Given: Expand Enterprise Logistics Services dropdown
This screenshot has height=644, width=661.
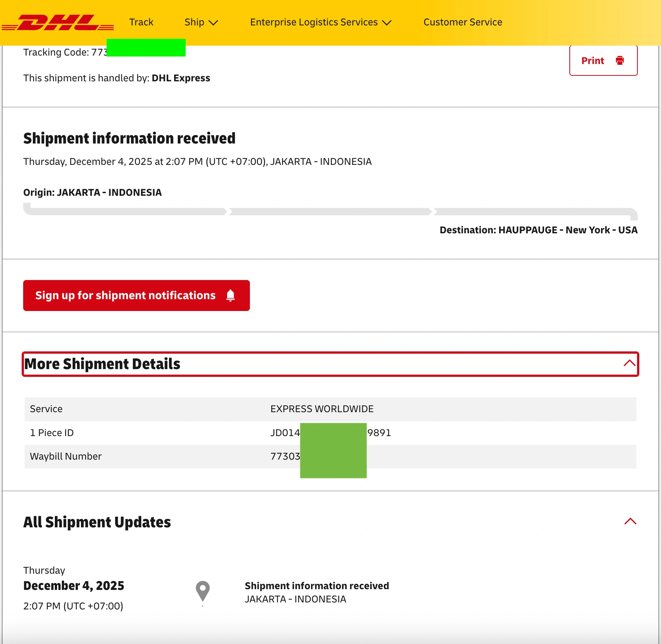Looking at the screenshot, I should tap(321, 22).
